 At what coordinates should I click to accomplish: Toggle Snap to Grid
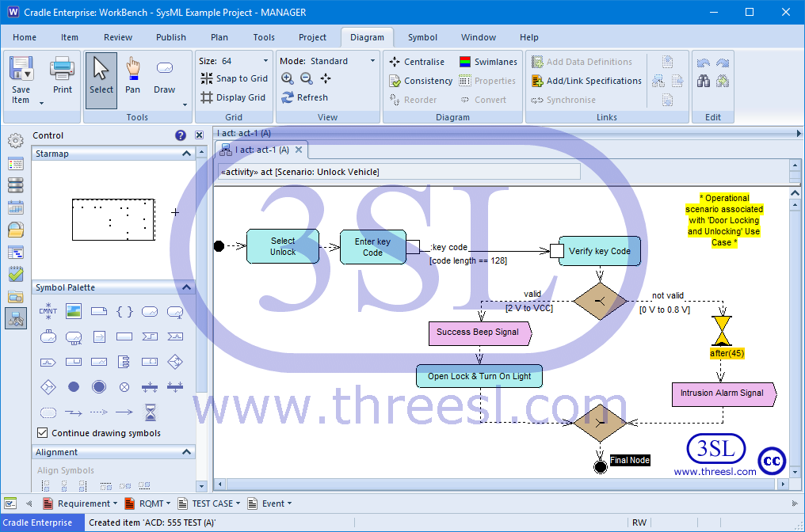(x=234, y=78)
